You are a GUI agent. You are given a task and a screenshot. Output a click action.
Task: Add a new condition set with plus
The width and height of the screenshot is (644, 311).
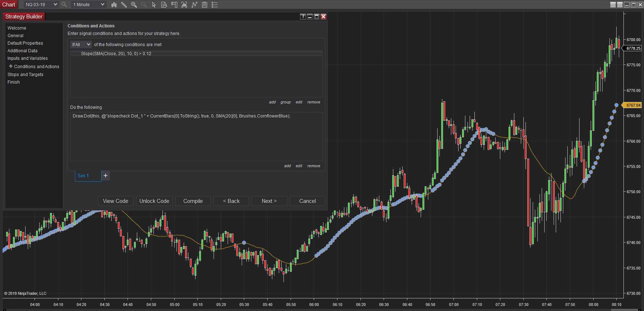[x=106, y=176]
